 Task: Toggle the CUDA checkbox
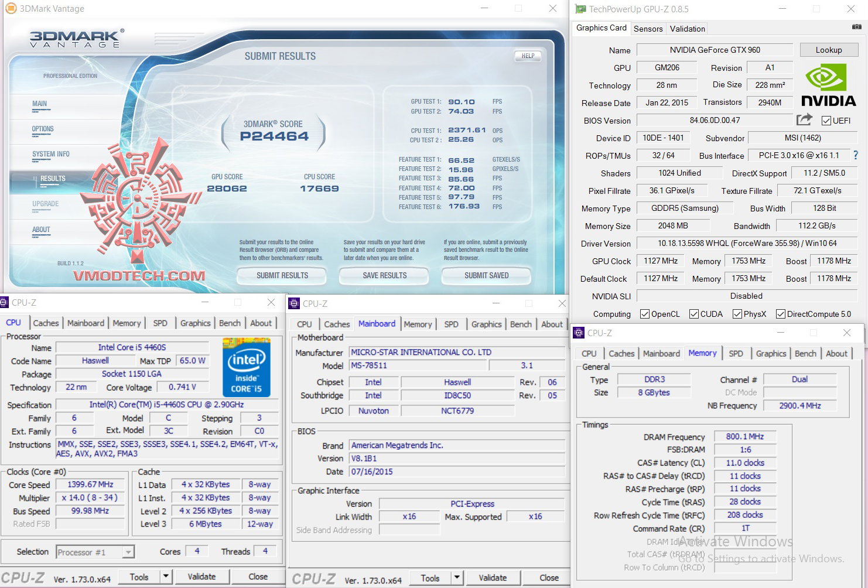[694, 314]
